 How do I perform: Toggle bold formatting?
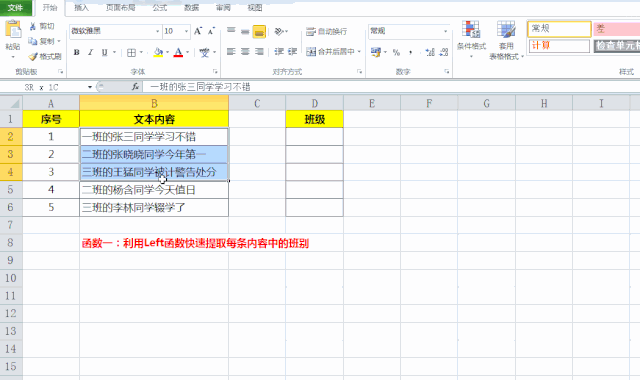pos(76,52)
